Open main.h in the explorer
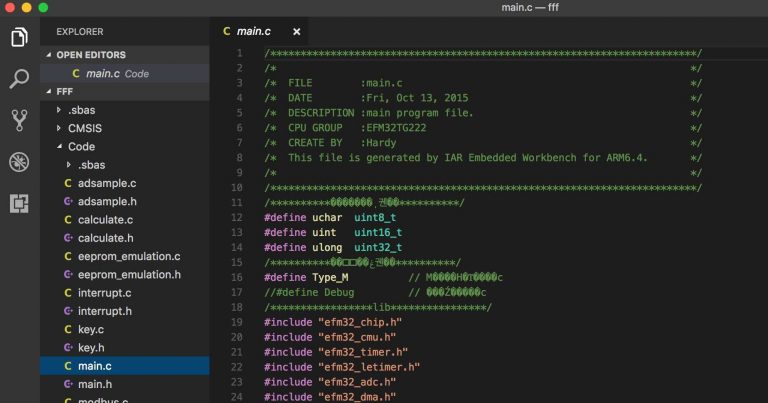768x403 pixels. [95, 384]
